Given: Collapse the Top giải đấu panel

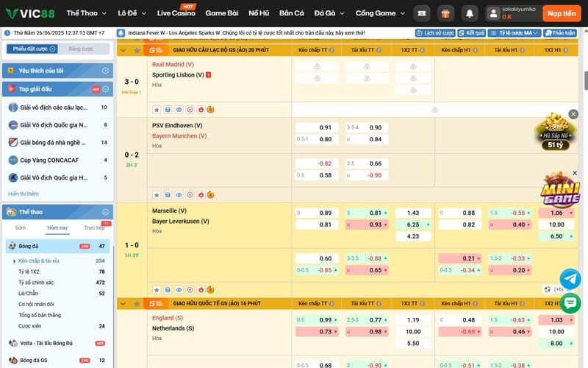Looking at the screenshot, I should coord(105,89).
